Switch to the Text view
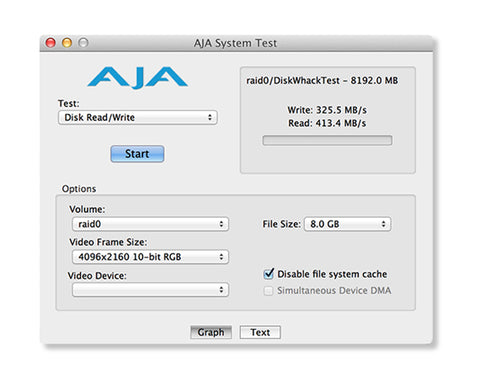This screenshot has width=480, height=387. (x=260, y=332)
